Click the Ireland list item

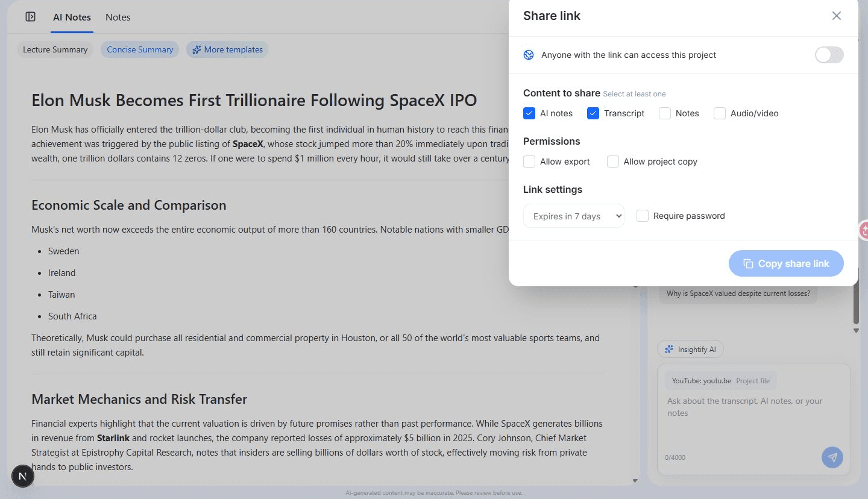coord(62,273)
